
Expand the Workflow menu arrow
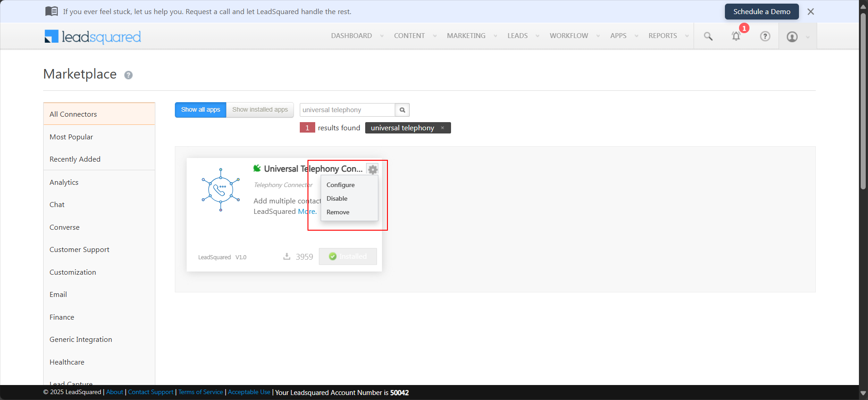(598, 36)
